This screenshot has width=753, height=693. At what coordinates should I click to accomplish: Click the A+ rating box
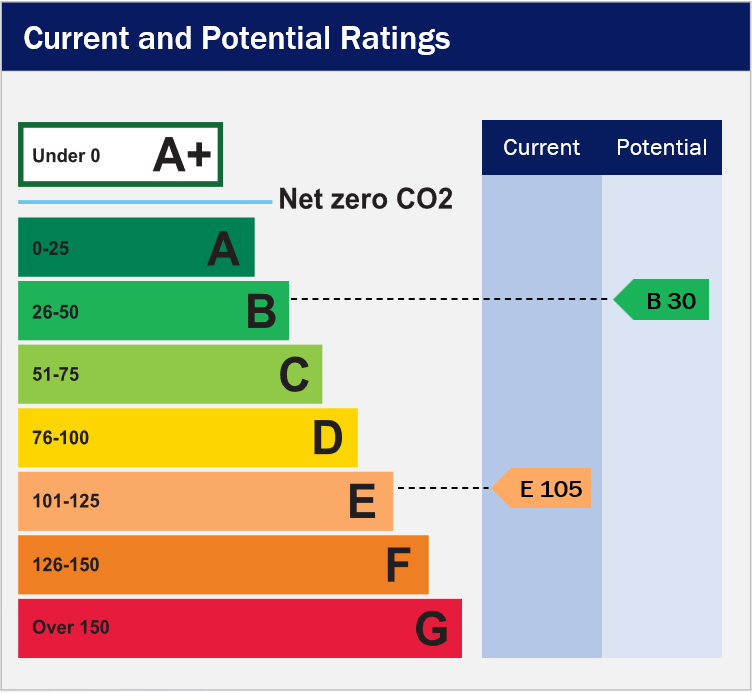[120, 155]
